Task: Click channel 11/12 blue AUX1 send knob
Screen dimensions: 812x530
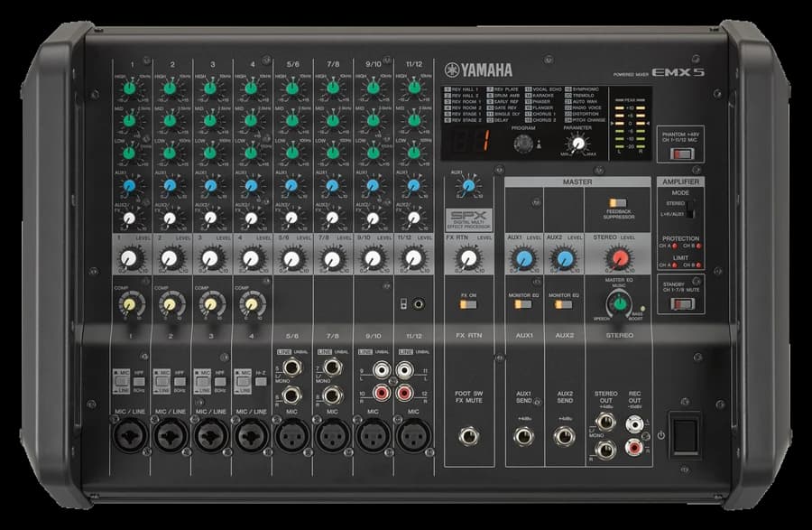Action: [x=413, y=185]
